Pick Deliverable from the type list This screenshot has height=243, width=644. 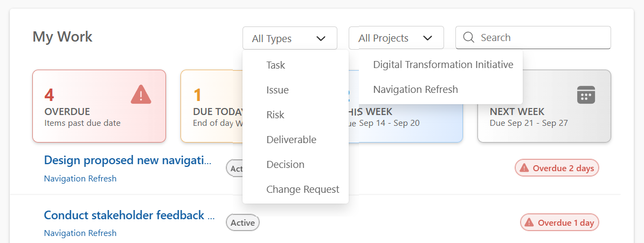[291, 140]
